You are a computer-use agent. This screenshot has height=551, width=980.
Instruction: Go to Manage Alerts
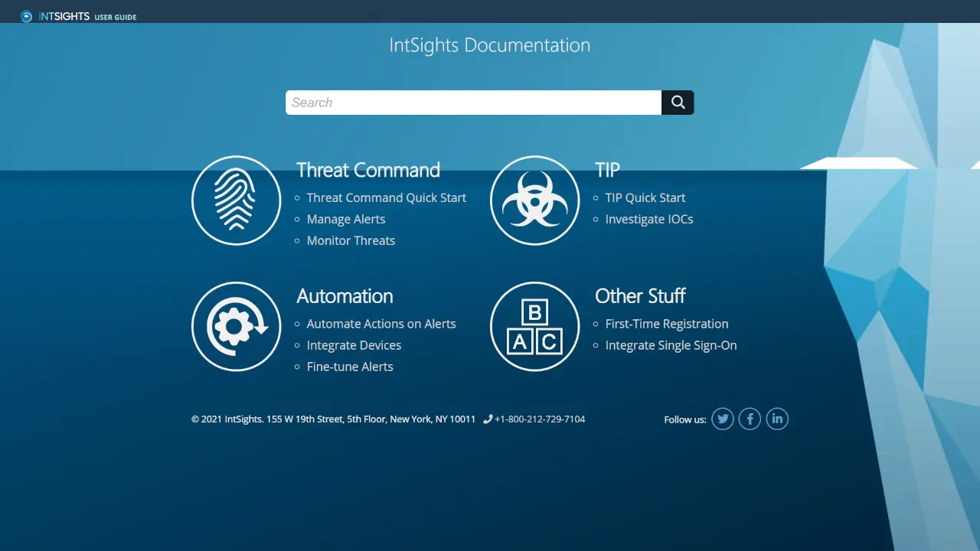point(346,219)
